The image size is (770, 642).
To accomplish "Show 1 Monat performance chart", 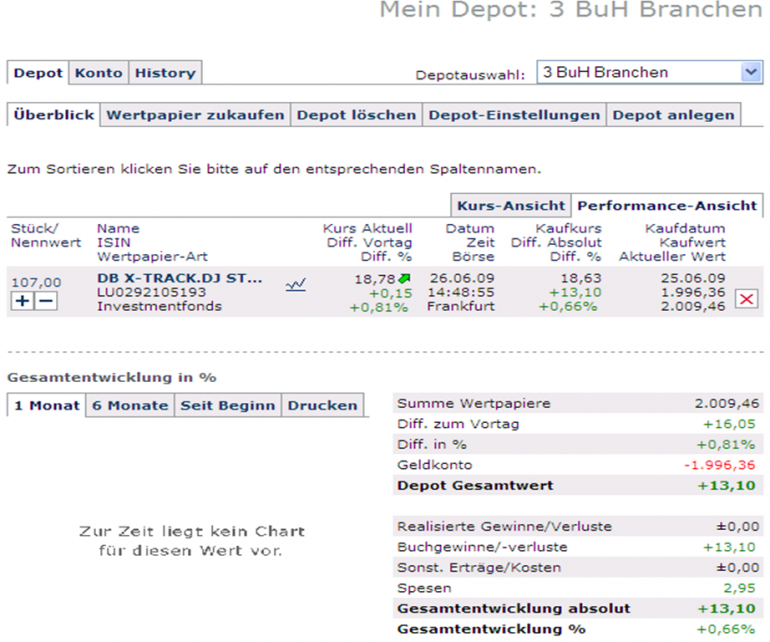I will click(x=47, y=405).
